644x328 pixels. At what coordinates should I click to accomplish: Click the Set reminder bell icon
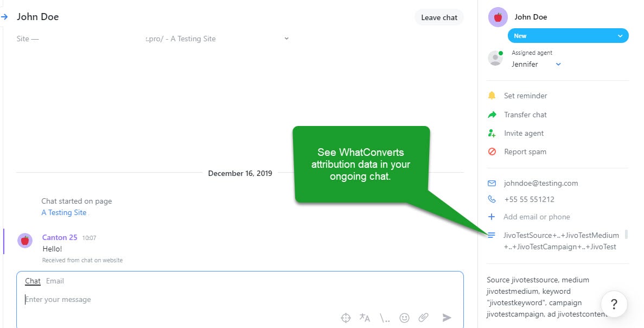click(492, 96)
